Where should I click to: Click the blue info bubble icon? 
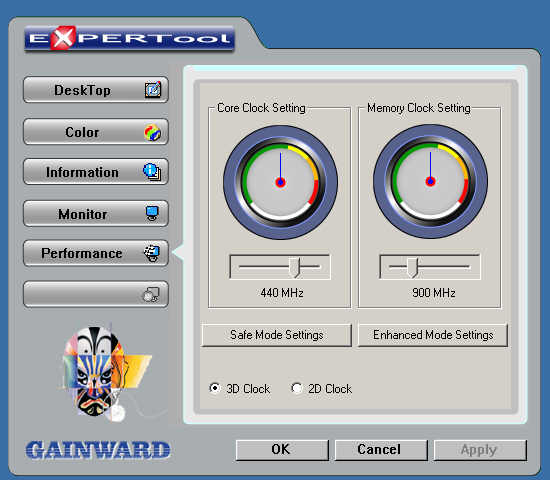tap(152, 172)
